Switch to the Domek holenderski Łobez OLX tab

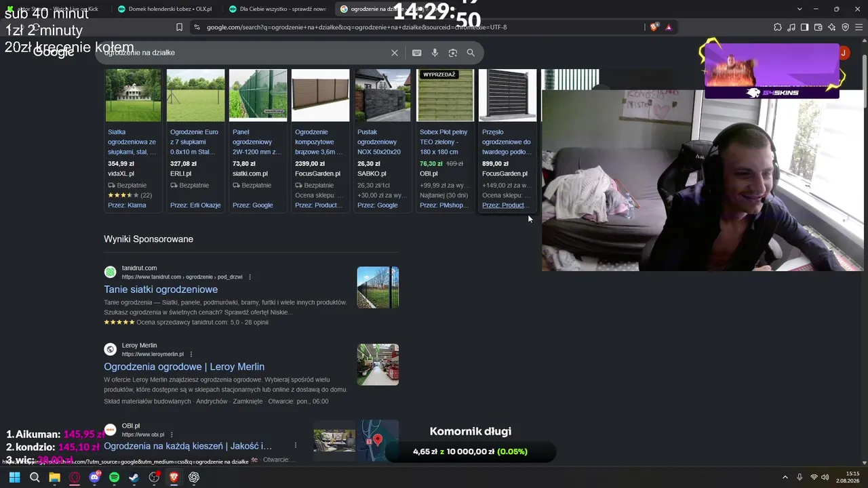pos(165,9)
